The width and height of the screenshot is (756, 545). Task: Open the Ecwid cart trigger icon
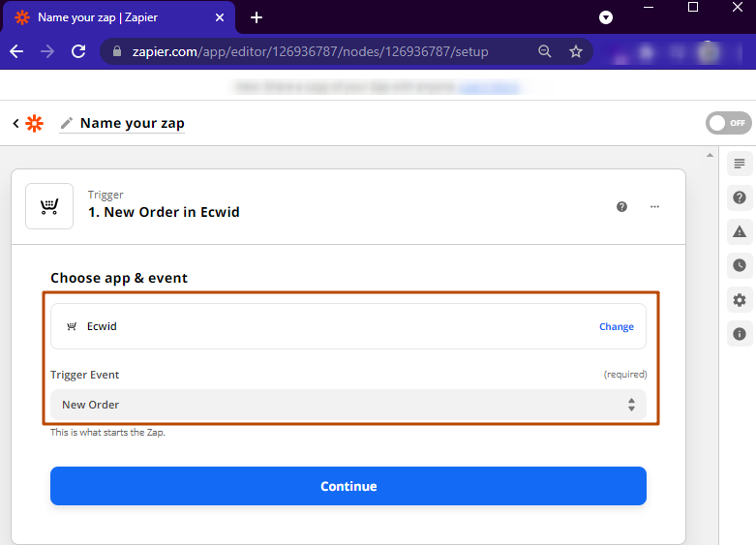tap(49, 206)
